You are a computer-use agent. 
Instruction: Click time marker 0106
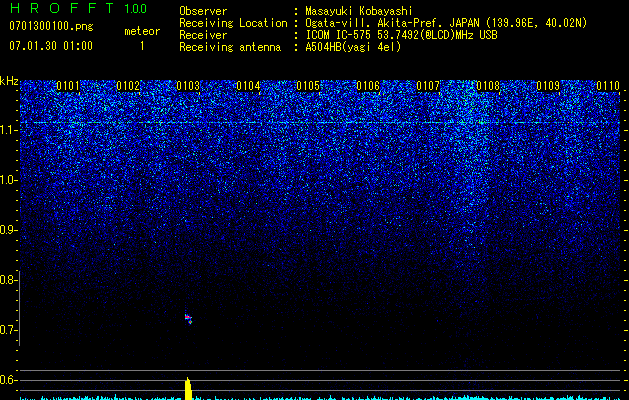point(368,86)
